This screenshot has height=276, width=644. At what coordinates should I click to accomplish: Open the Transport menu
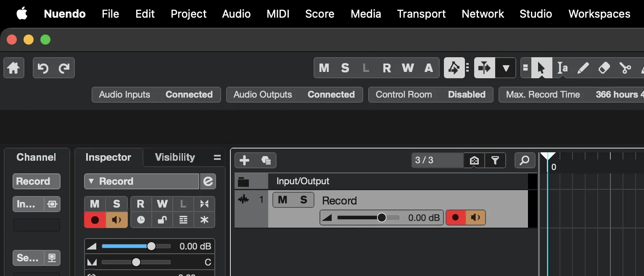pyautogui.click(x=421, y=13)
